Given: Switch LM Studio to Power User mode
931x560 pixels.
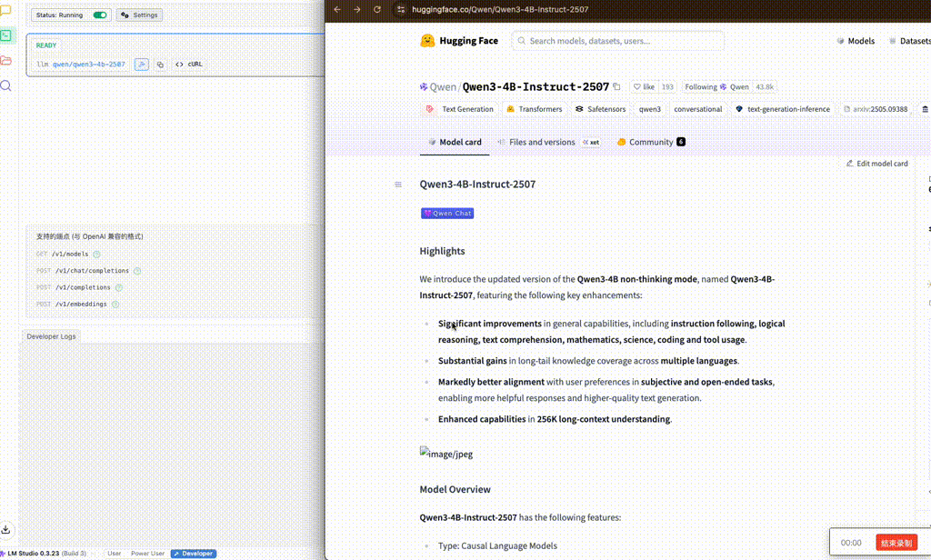Looking at the screenshot, I should tap(148, 554).
